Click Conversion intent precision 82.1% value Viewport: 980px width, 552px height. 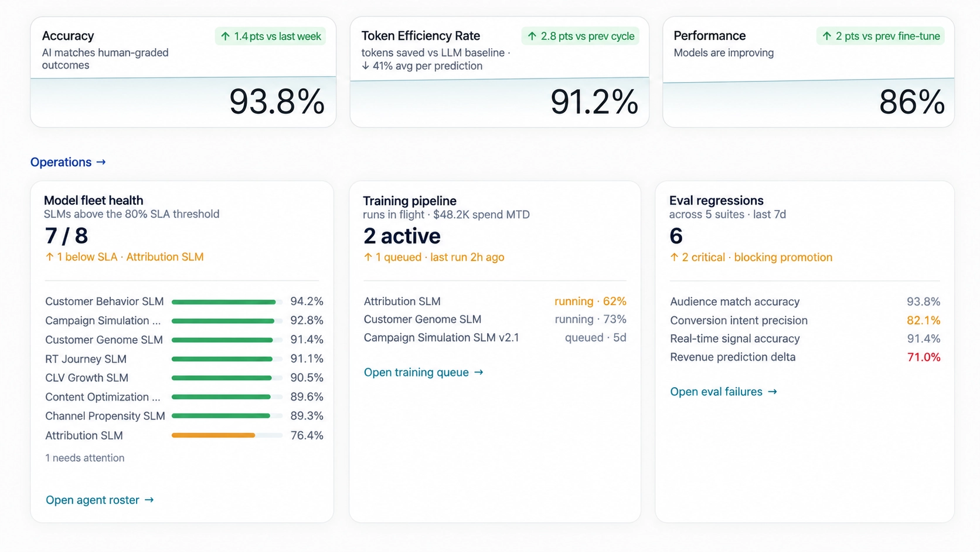(923, 321)
